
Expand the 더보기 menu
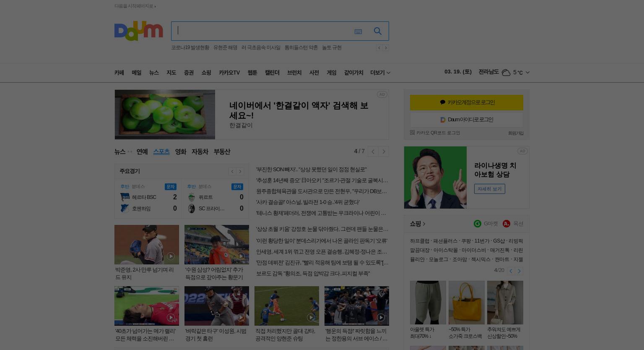click(380, 73)
